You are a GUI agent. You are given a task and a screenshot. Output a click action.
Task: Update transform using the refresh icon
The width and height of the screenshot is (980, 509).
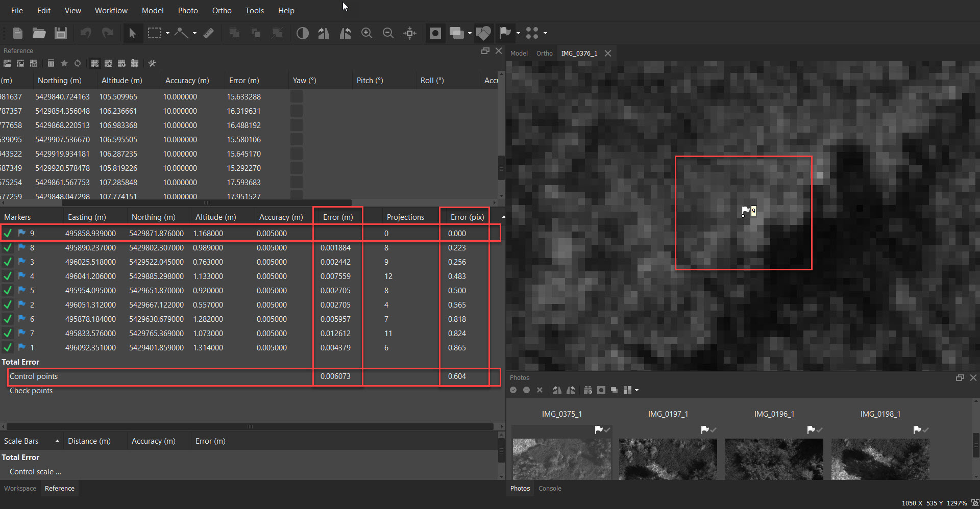(78, 63)
